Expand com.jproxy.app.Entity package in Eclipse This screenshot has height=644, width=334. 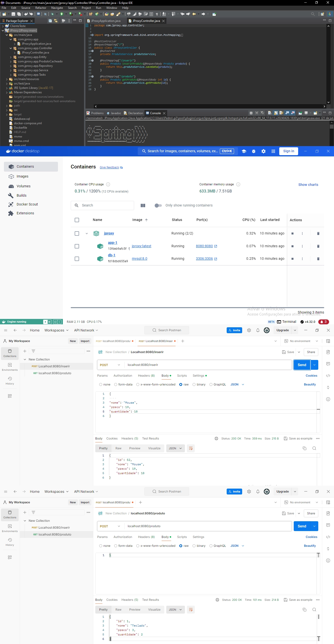[11, 57]
